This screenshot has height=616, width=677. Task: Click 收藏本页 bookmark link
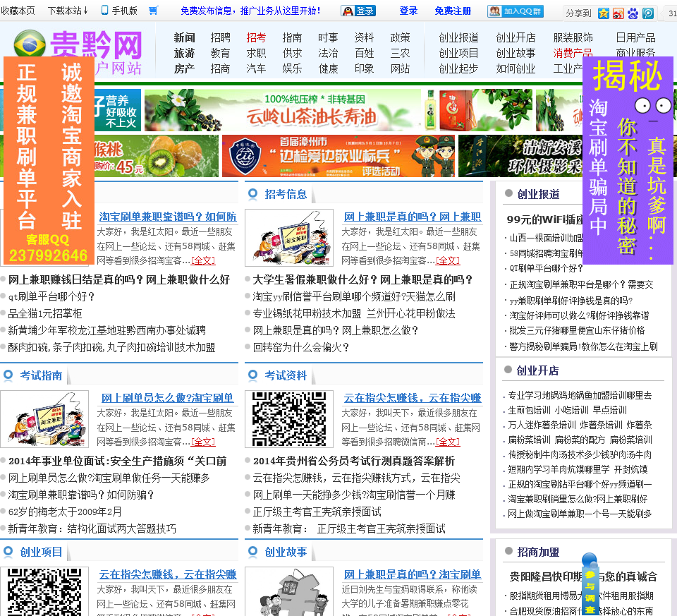point(18,11)
